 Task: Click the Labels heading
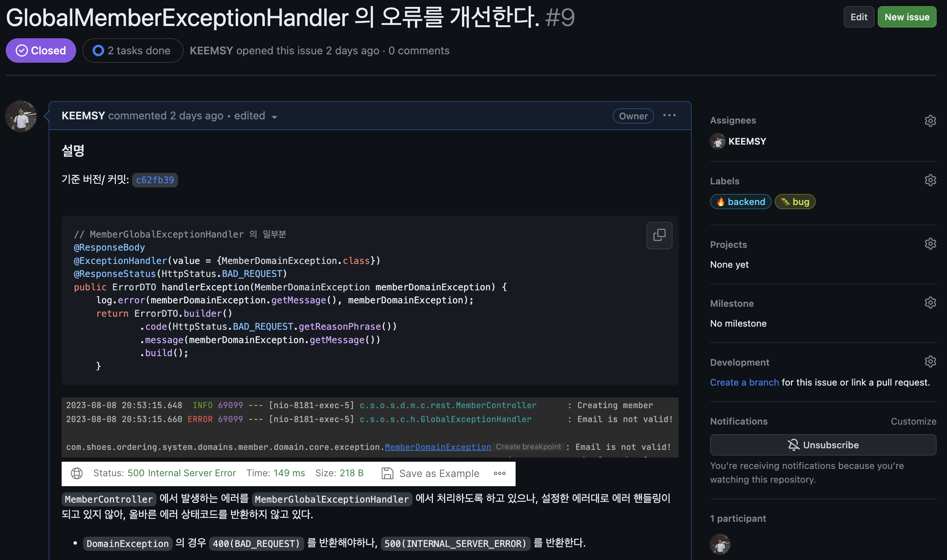725,181
